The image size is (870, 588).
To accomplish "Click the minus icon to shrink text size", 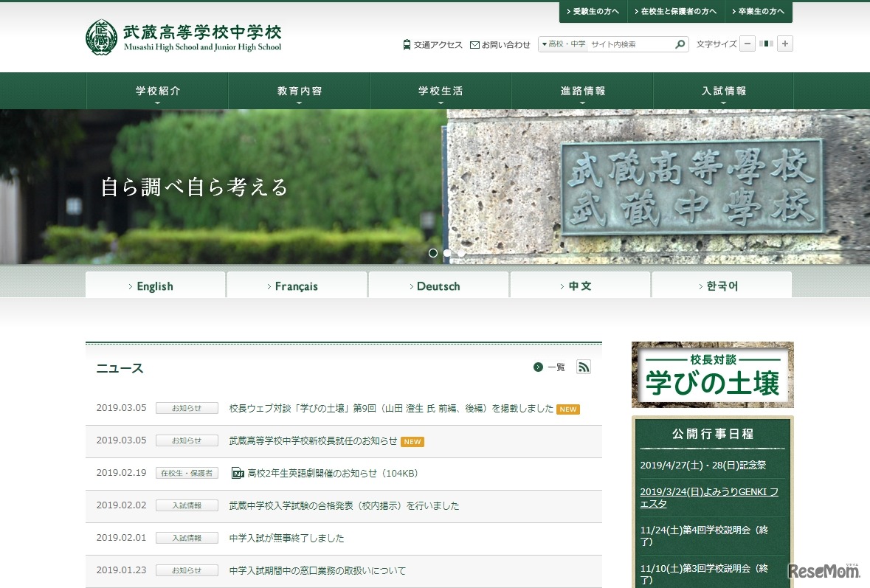I will (748, 44).
